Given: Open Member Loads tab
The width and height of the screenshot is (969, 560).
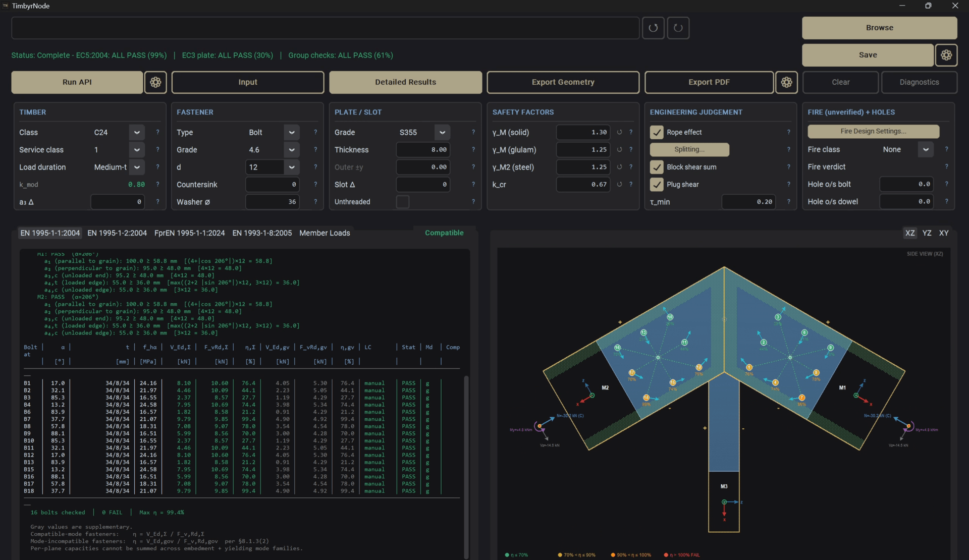Looking at the screenshot, I should [x=325, y=233].
